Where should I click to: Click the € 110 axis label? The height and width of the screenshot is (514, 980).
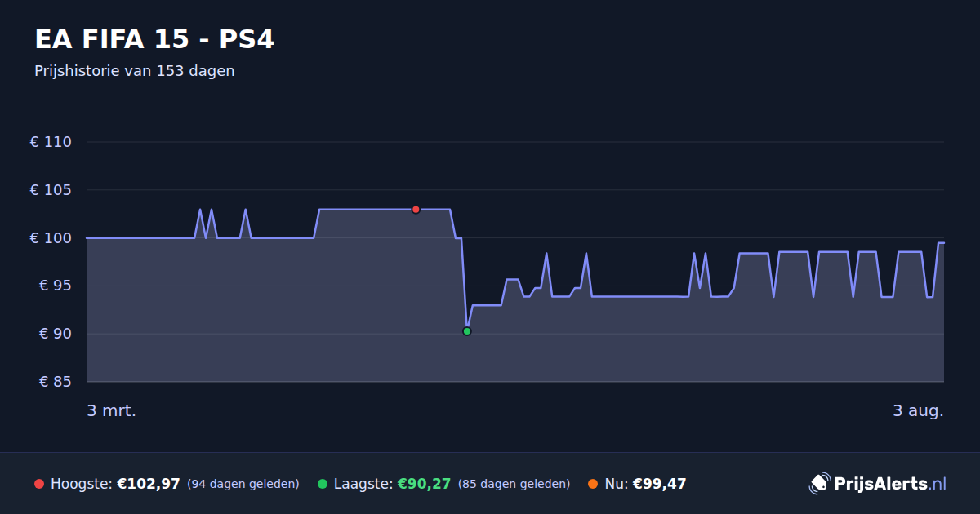[x=51, y=142]
